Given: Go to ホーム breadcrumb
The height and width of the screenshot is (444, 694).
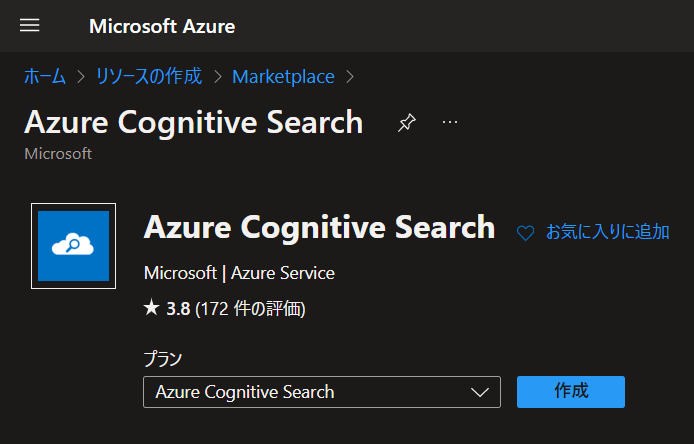Looking at the screenshot, I should 45,77.
